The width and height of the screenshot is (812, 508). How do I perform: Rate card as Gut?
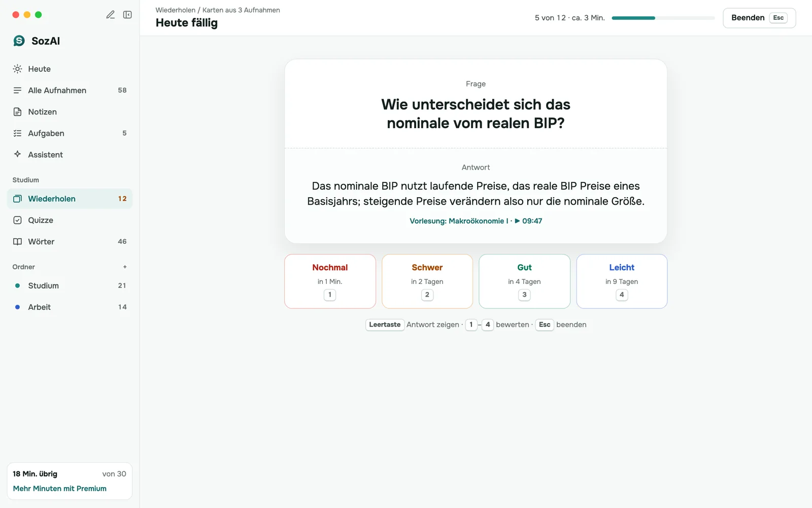[524, 281]
